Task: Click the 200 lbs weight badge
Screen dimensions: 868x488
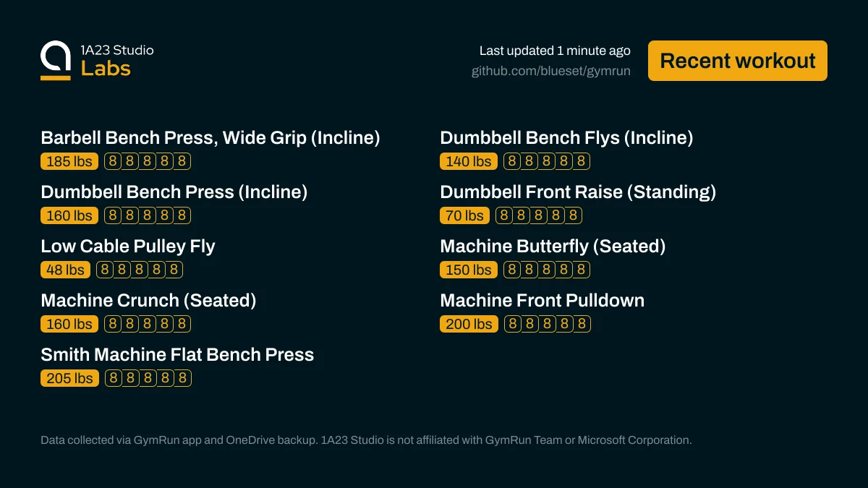Action: click(469, 324)
